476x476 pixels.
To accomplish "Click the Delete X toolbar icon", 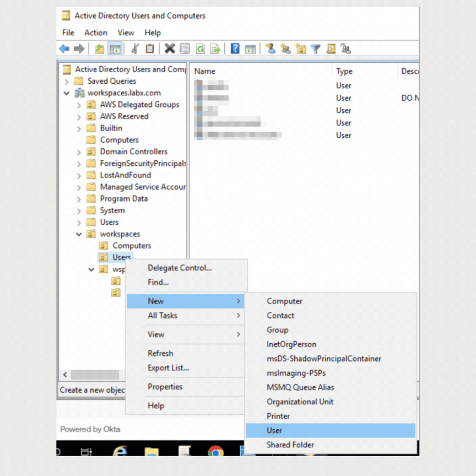I will [x=170, y=48].
